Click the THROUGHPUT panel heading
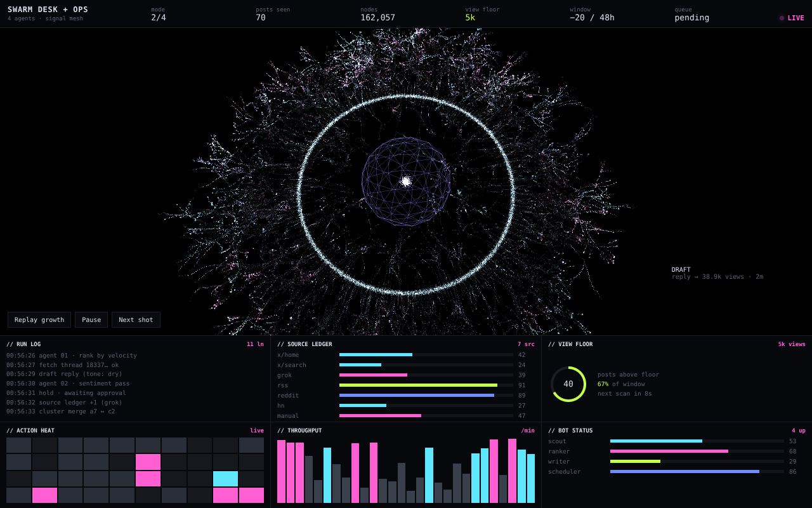The width and height of the screenshot is (812, 508). pyautogui.click(x=299, y=431)
